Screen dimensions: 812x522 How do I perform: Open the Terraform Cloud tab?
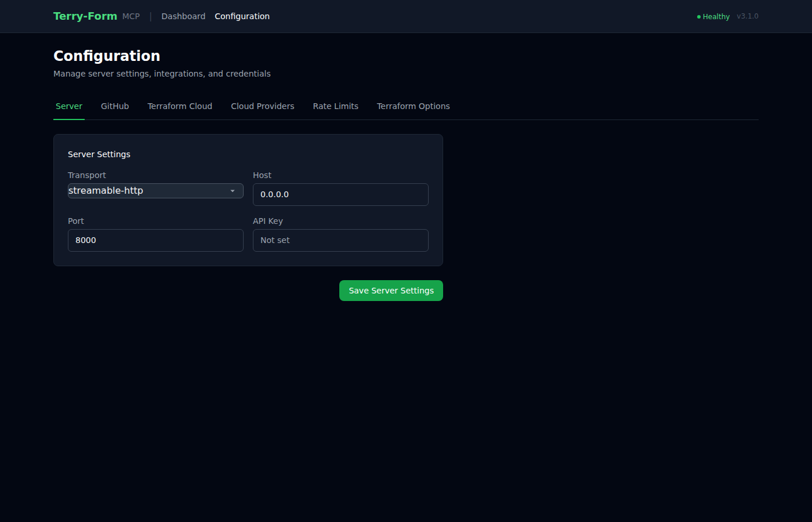pyautogui.click(x=180, y=106)
